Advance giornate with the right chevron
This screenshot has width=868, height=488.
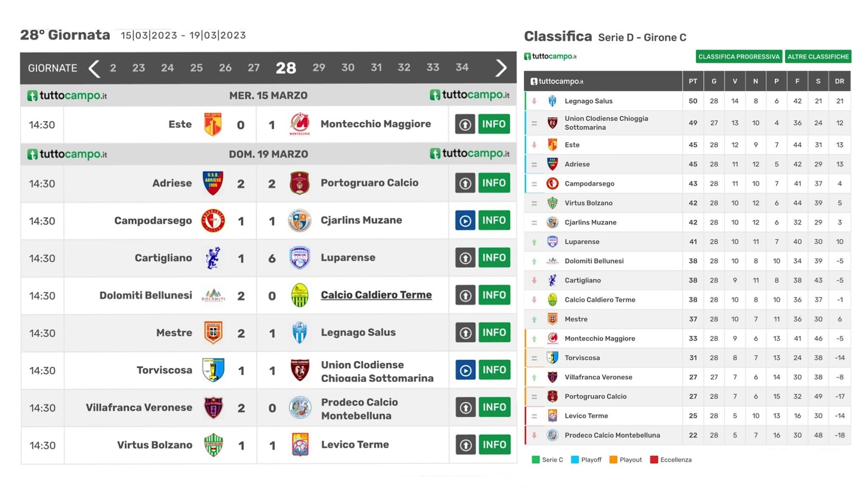[501, 68]
